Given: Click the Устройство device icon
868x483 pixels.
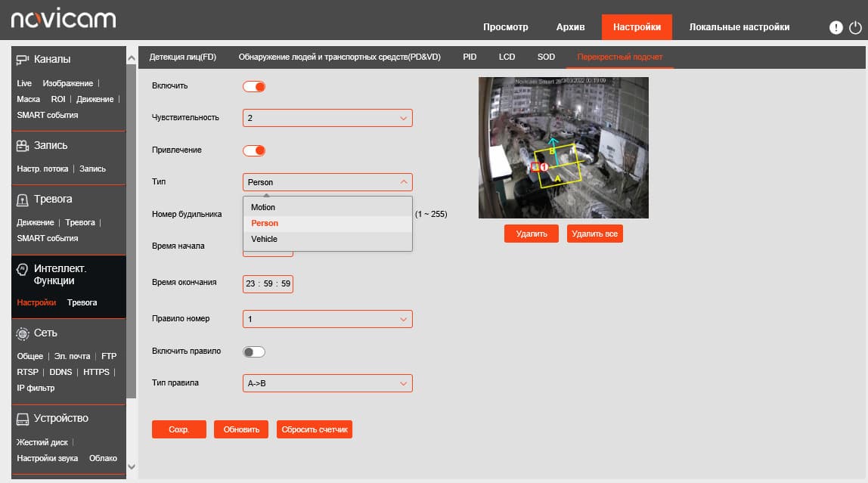Looking at the screenshot, I should click(x=22, y=419).
